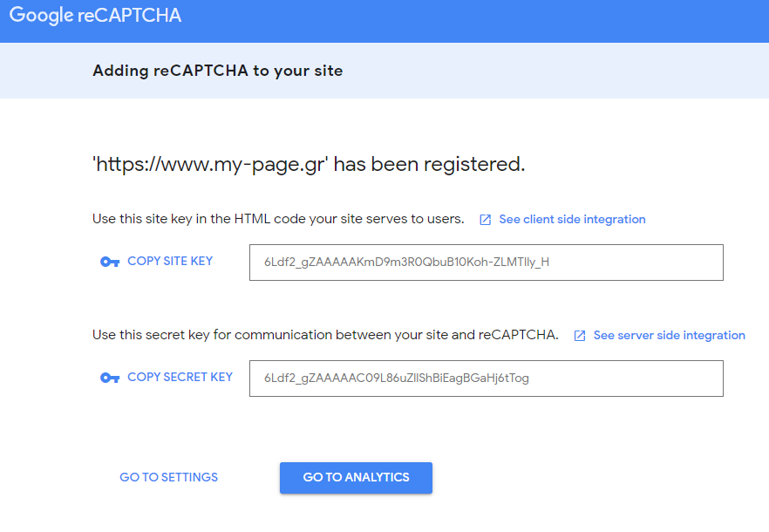This screenshot has height=532, width=769.
Task: Click the registered URL https://www.my-page.gr text
Action: click(210, 165)
